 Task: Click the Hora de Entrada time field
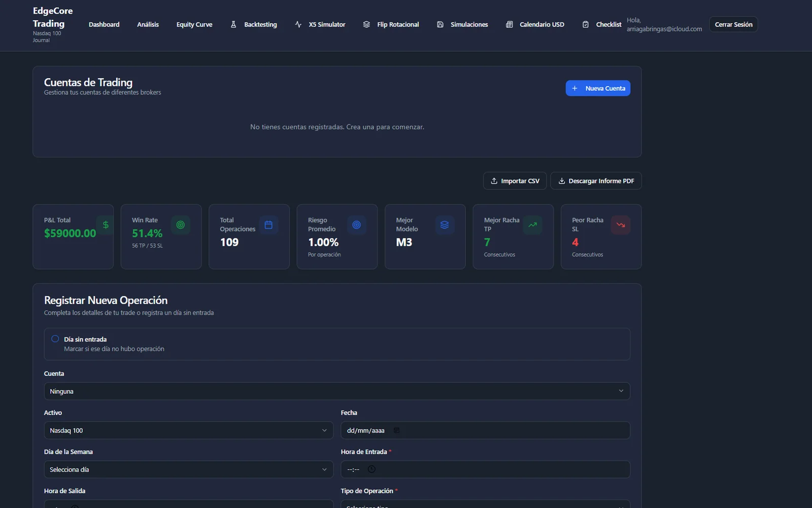tap(485, 469)
